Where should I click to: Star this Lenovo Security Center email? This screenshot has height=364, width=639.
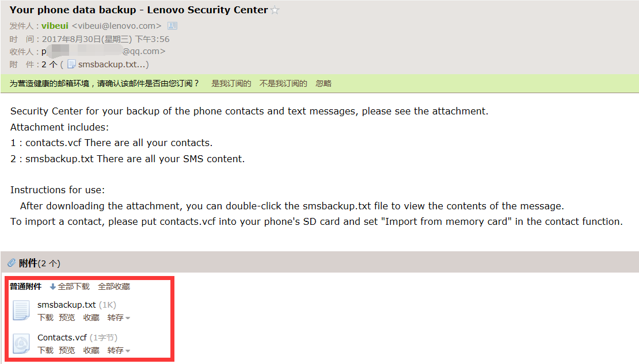[x=275, y=10]
